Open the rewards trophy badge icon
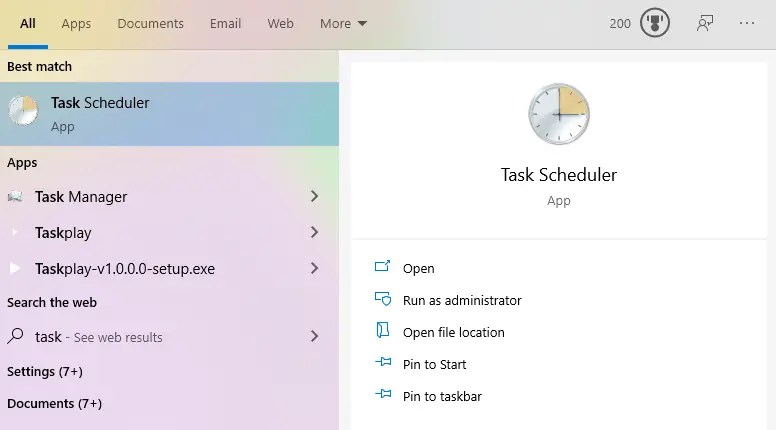The width and height of the screenshot is (776, 430). click(x=655, y=23)
